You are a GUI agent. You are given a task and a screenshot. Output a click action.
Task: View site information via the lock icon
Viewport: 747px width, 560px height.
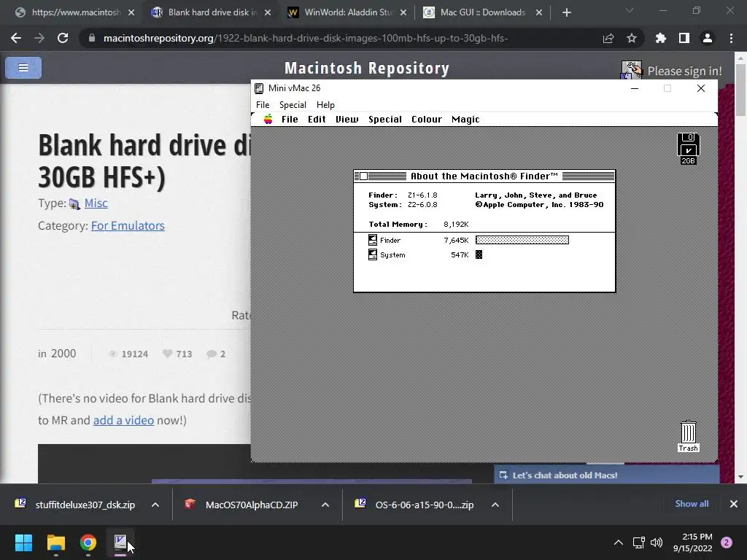click(x=92, y=38)
